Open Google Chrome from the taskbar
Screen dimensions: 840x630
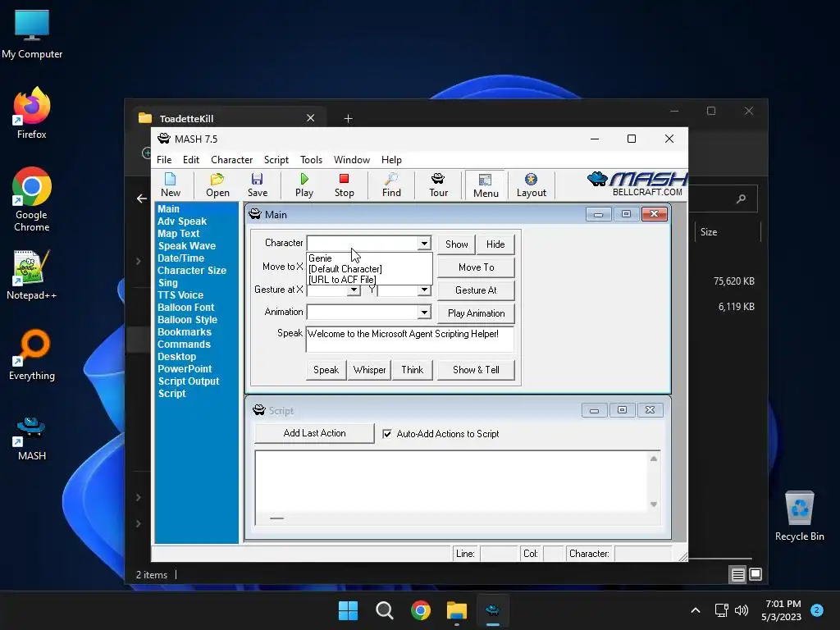click(421, 610)
